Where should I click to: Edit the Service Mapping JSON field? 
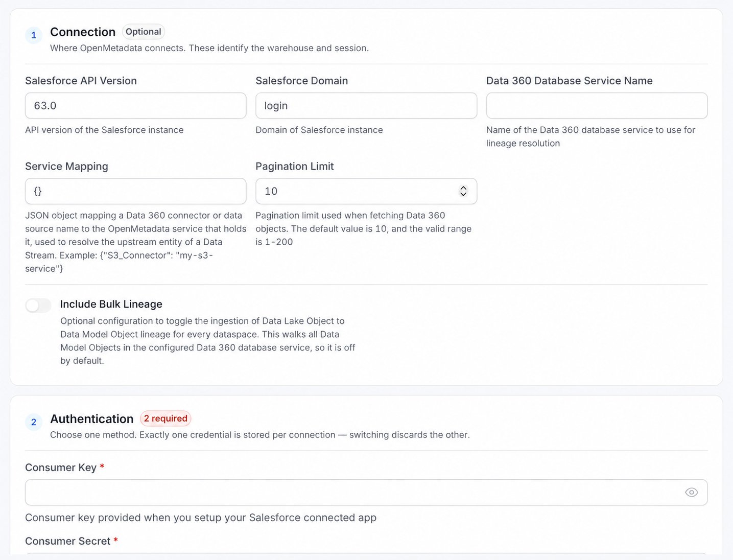(135, 191)
